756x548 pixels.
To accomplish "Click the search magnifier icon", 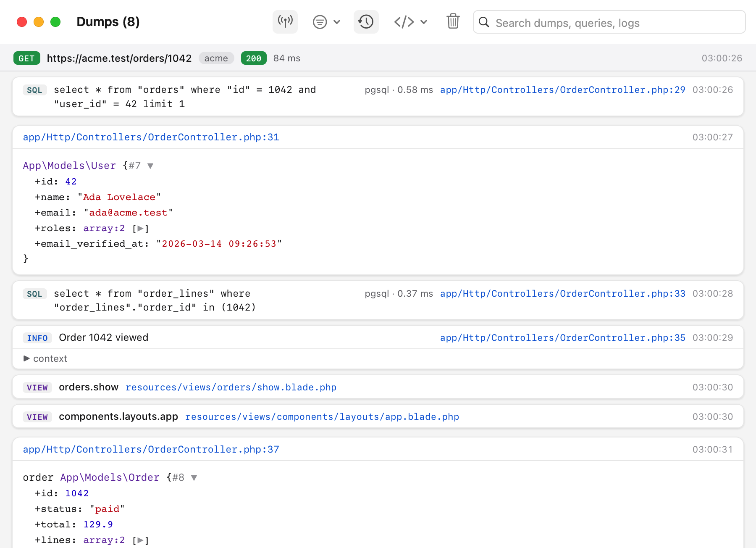I will click(x=484, y=22).
